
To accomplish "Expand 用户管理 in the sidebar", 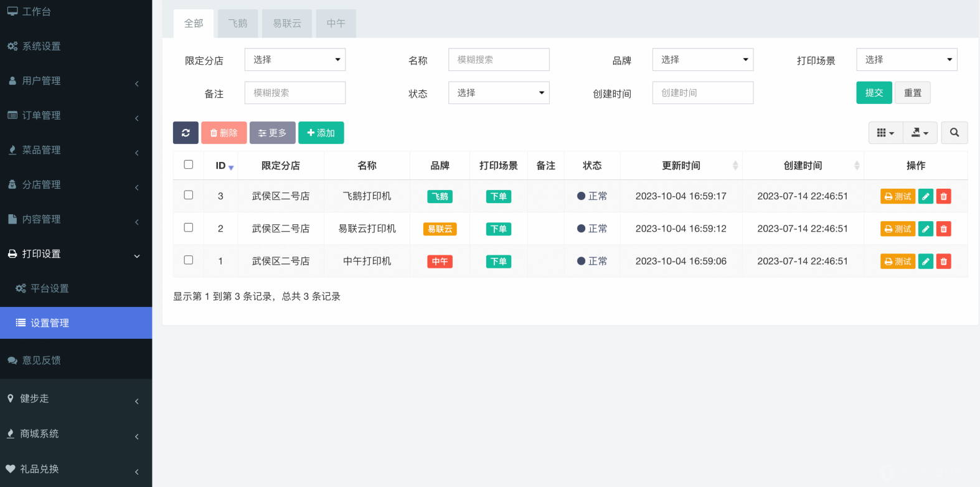I will pos(75,81).
